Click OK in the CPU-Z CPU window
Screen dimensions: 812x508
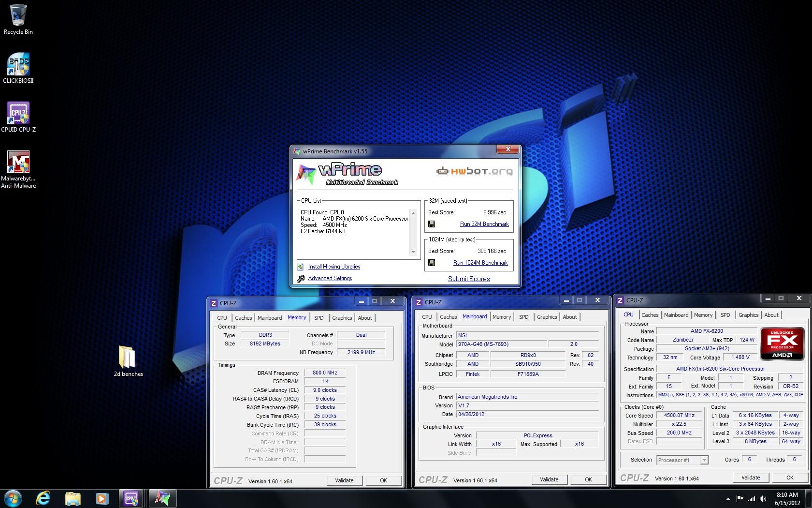coord(790,478)
